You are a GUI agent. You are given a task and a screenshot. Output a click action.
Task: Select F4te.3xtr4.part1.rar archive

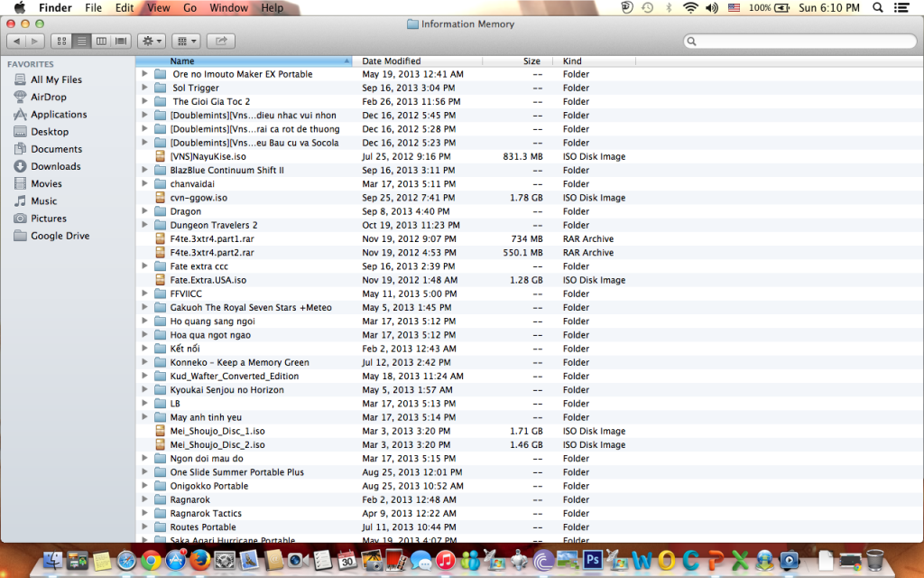click(x=212, y=238)
